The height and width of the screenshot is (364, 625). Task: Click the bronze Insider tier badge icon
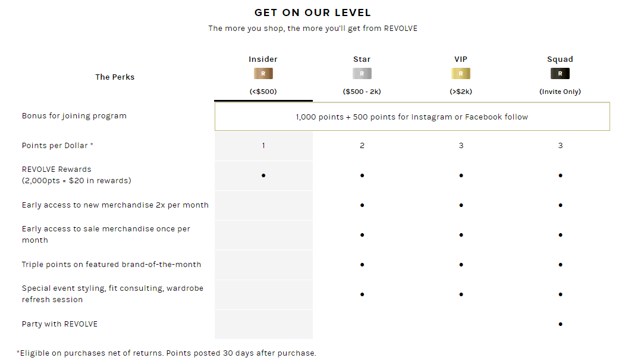tap(263, 74)
